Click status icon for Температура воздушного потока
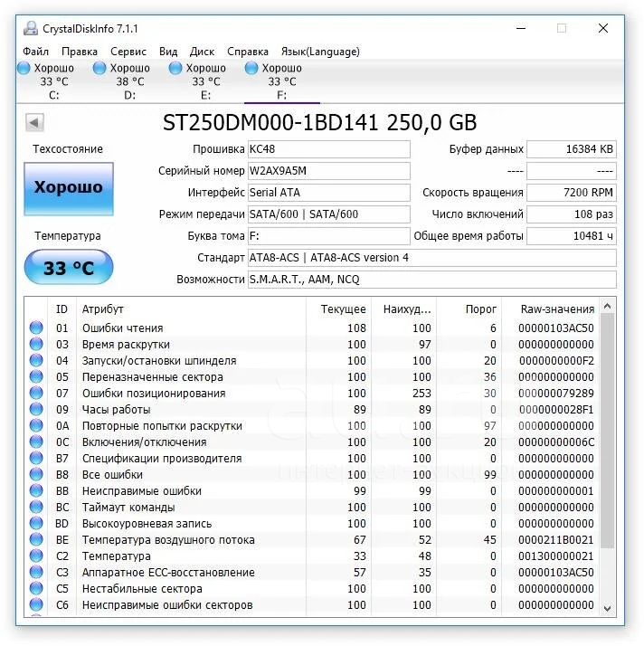Screen dimensions: 644x646 tap(36, 539)
